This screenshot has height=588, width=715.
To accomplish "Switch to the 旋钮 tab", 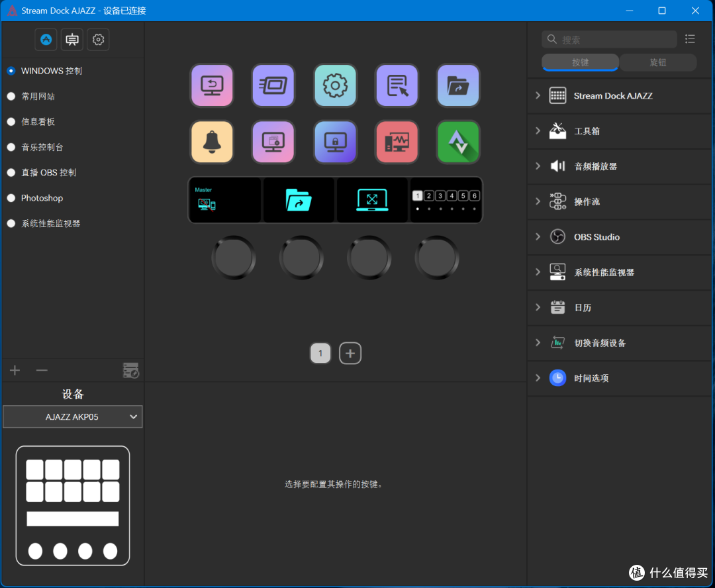I will click(657, 62).
